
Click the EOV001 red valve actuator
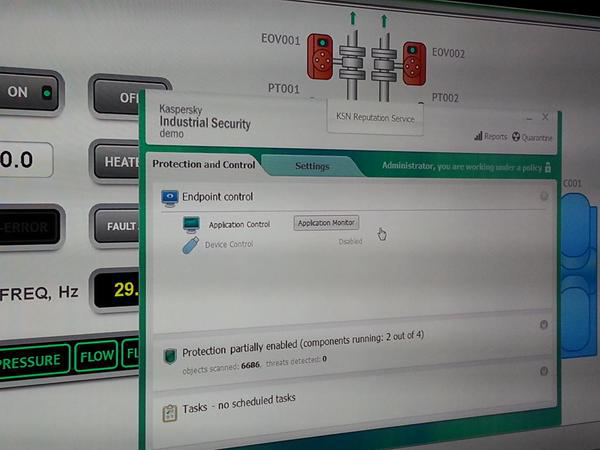click(320, 57)
